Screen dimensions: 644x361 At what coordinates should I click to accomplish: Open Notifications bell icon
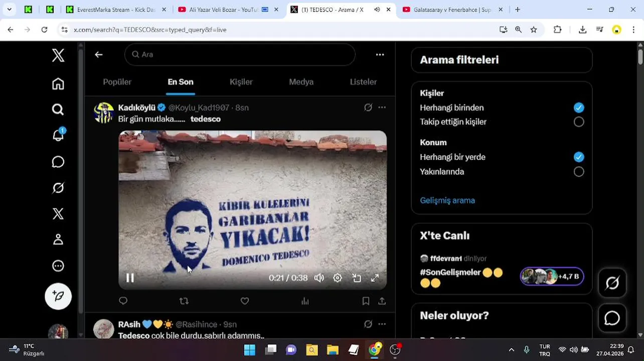point(58,135)
